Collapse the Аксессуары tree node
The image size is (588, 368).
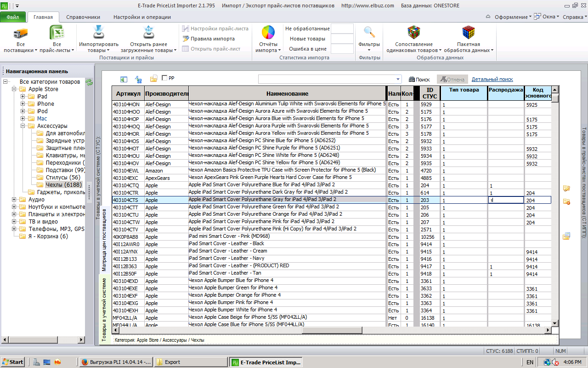(x=23, y=126)
